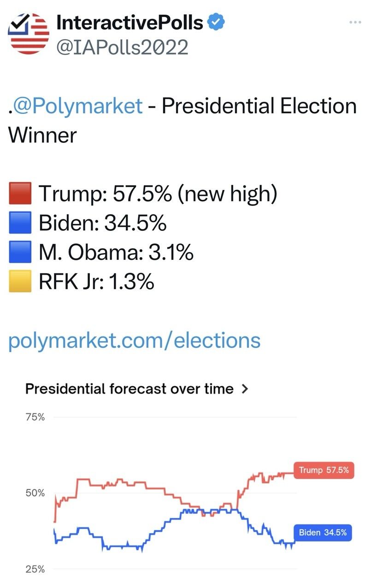The width and height of the screenshot is (371, 588).
Task: Follow the polymarket.com/elections link
Action: pos(135,341)
